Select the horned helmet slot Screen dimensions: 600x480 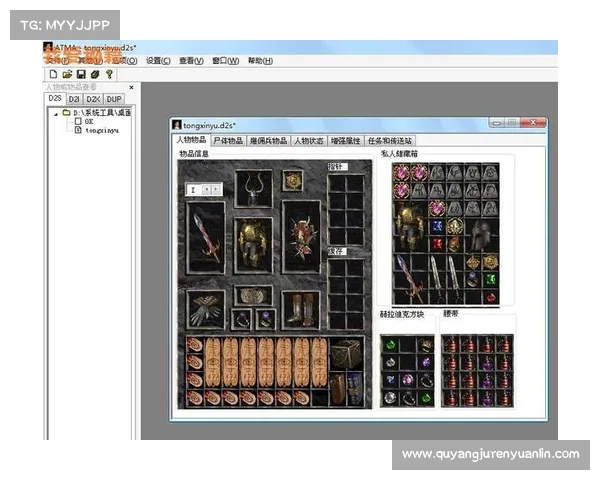[253, 187]
